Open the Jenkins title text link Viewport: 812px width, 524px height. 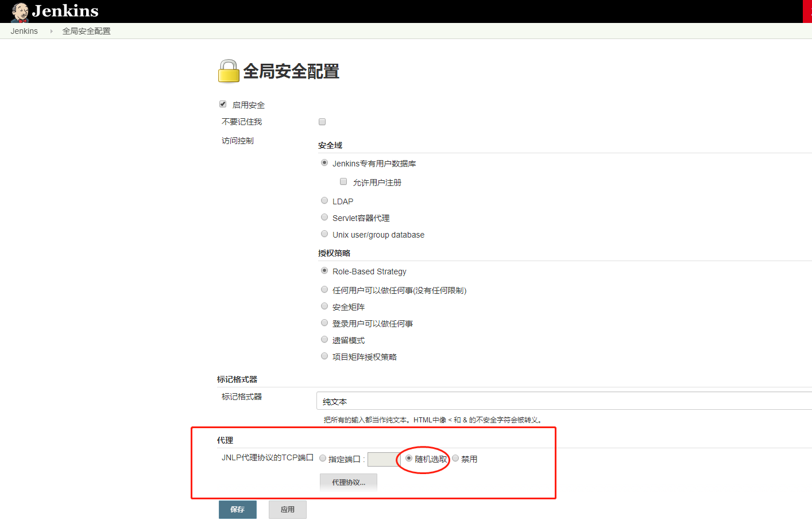coord(65,11)
